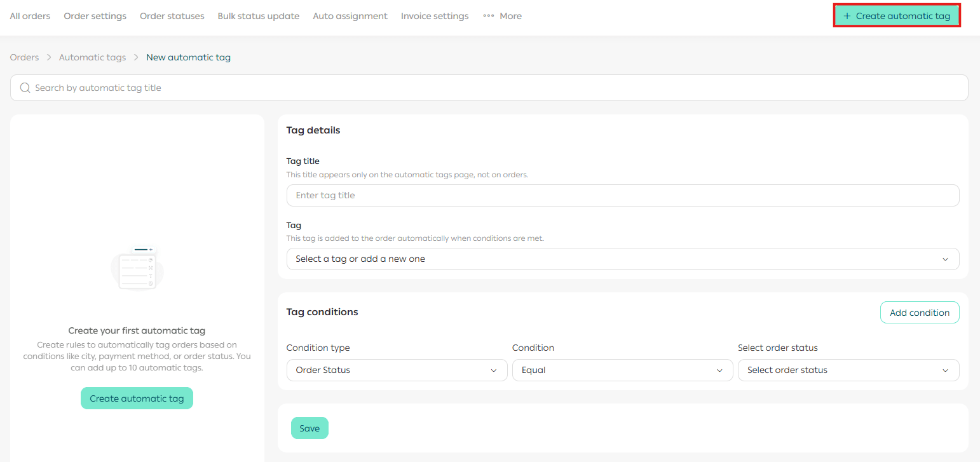This screenshot has height=462, width=980.
Task: Expand the Condition type dropdown
Action: point(397,370)
